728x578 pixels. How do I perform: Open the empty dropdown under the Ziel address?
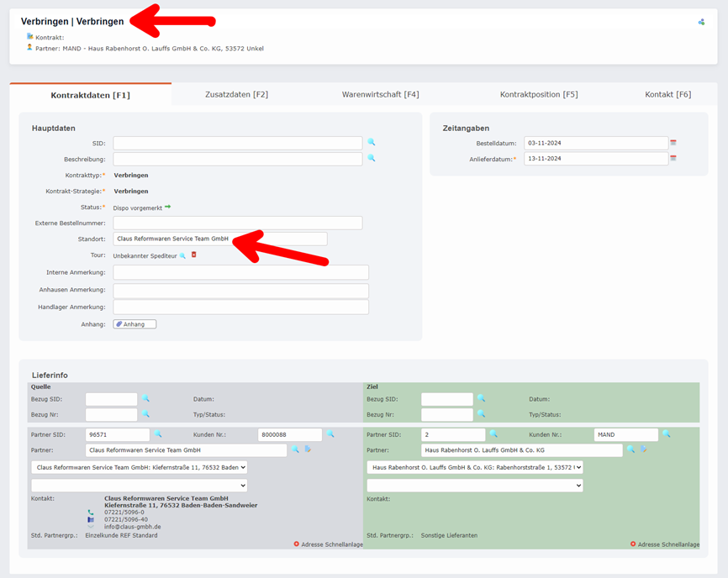pos(474,485)
